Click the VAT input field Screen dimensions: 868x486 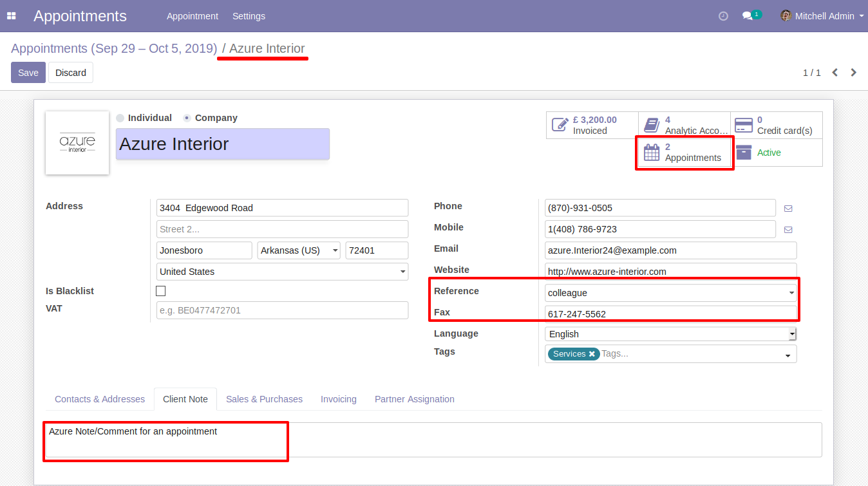coord(282,310)
